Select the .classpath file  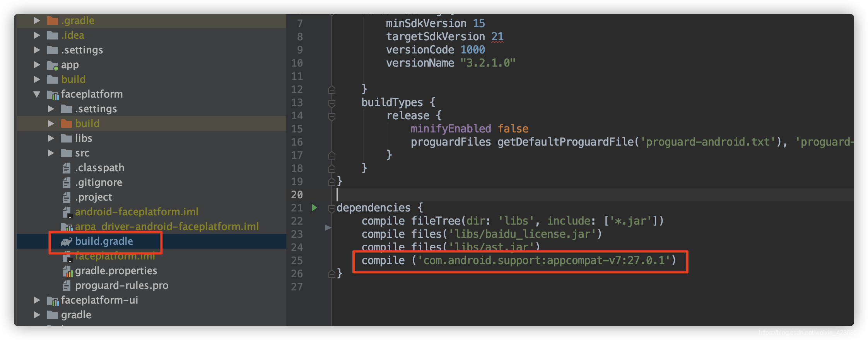click(100, 168)
